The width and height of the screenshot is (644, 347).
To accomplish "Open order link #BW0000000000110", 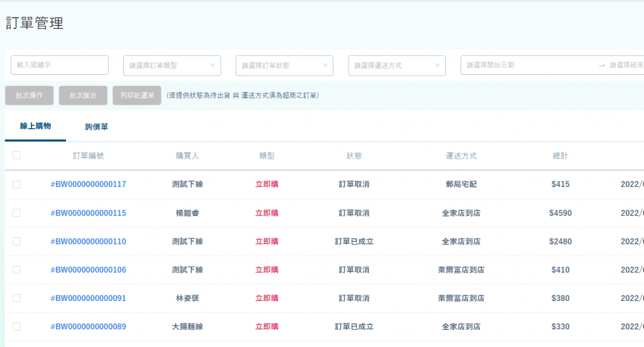I will pyautogui.click(x=88, y=241).
